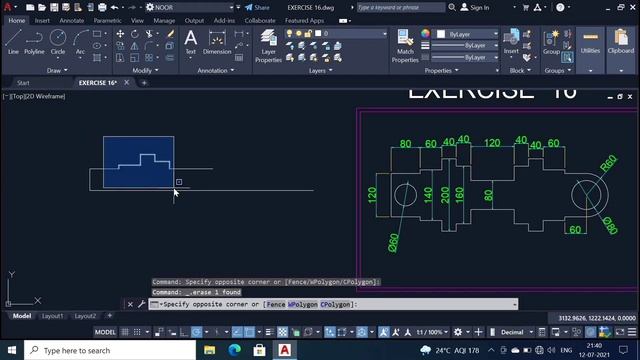
Task: Click the search magnifier icon
Action: point(452,7)
